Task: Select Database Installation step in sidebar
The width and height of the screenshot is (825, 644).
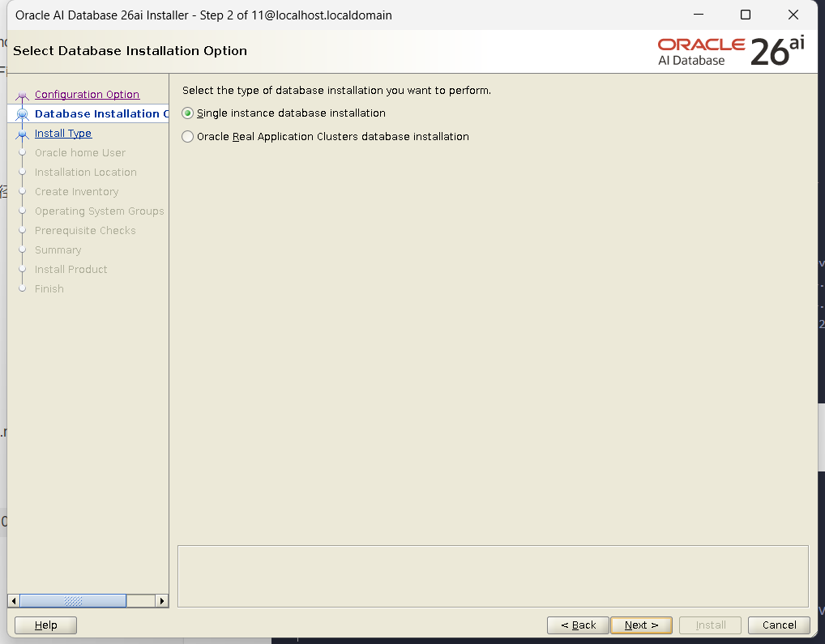Action: pyautogui.click(x=101, y=113)
